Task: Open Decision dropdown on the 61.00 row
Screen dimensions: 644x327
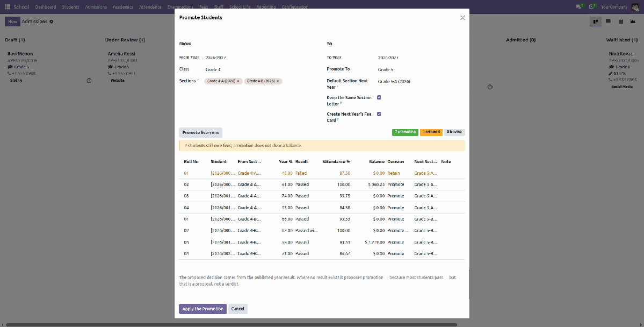Action: point(399,184)
